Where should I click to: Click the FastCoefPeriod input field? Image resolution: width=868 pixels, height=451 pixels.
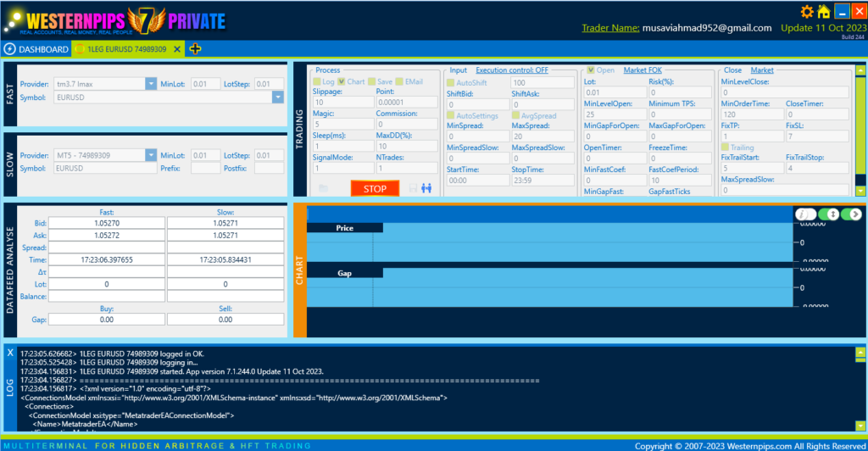[680, 181]
